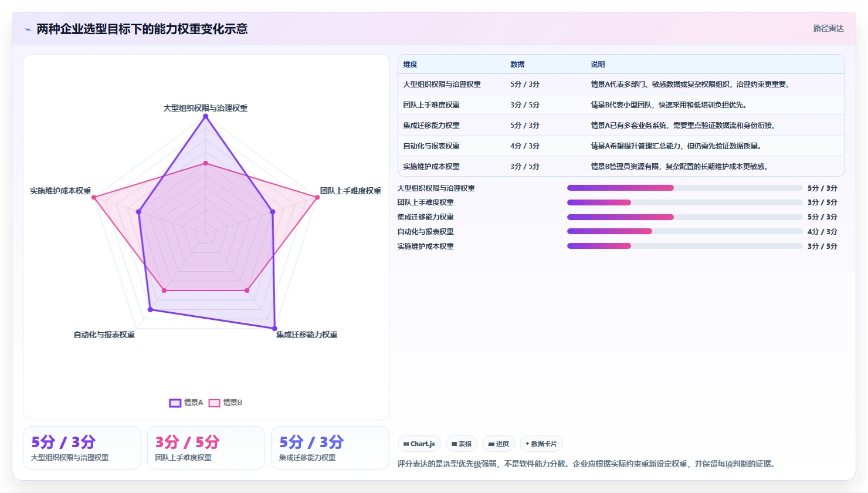Click the radar axis label 团队上手难度权重
The height and width of the screenshot is (493, 868).
(351, 191)
